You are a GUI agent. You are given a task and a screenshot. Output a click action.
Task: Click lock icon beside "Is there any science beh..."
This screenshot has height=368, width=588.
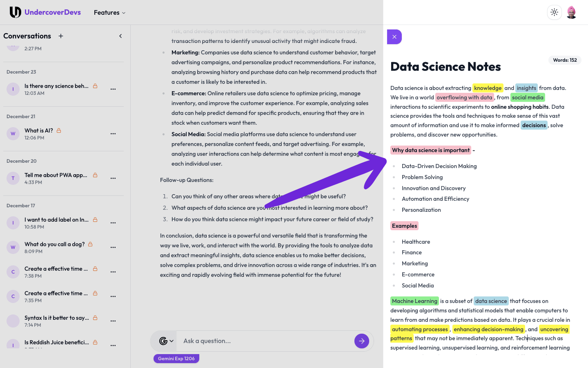(x=95, y=86)
